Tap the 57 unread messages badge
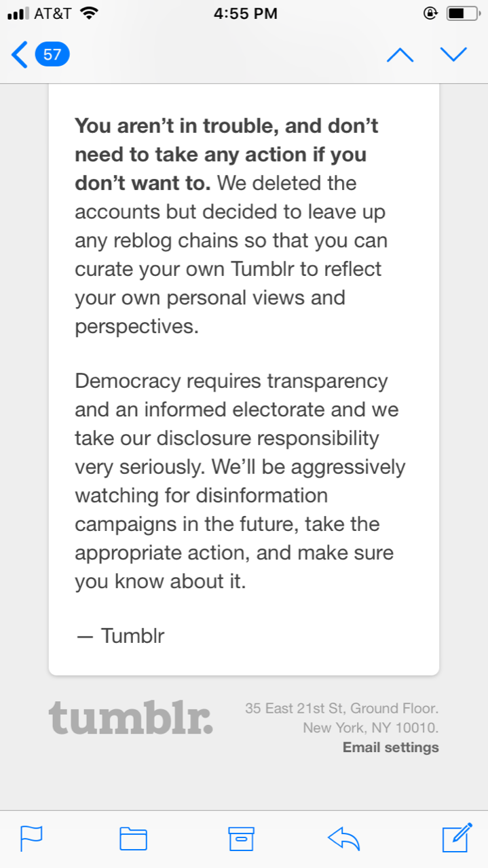This screenshot has width=488, height=868. [52, 54]
